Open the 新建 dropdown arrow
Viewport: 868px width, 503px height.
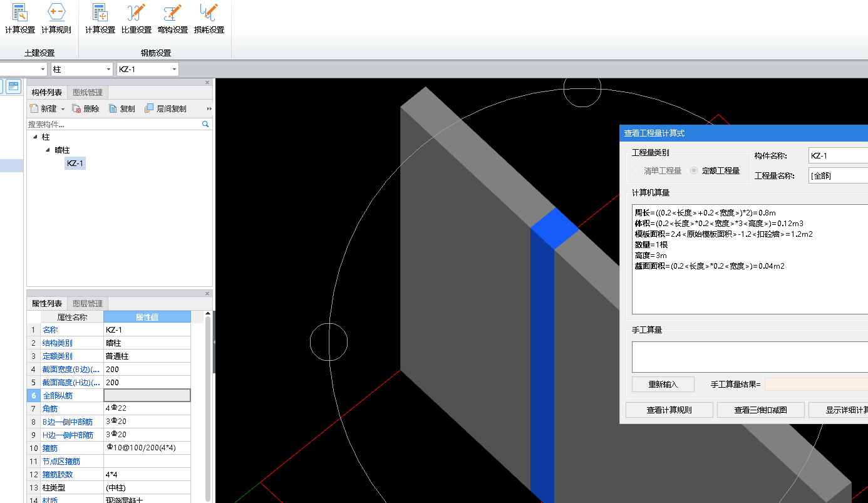click(x=63, y=109)
